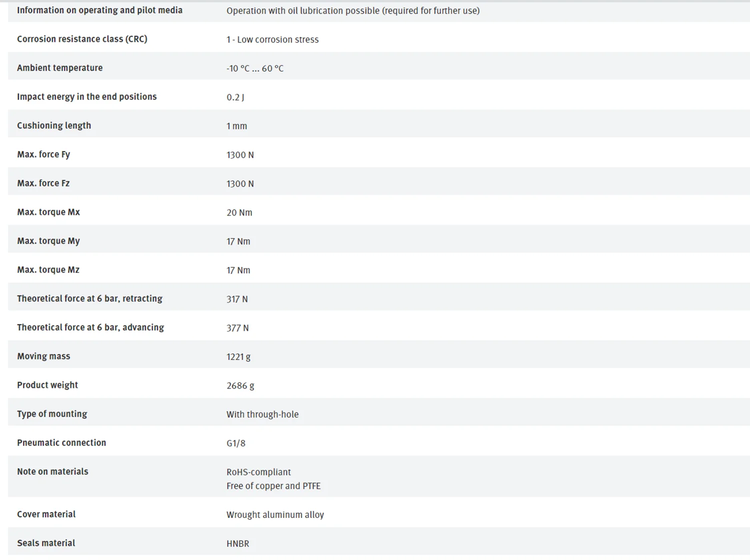Select 'Theoretical force at 6 bar, retracting'
The height and width of the screenshot is (560, 750).
coord(89,298)
